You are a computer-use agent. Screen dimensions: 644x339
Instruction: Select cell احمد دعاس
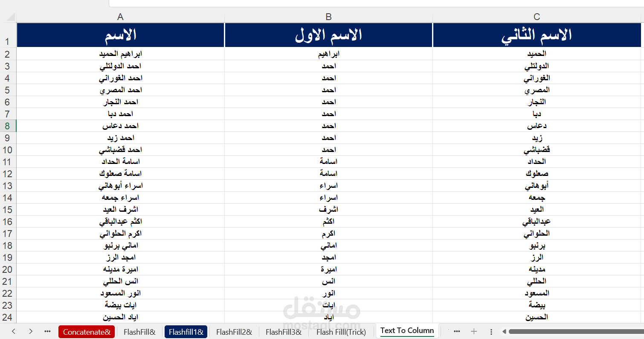coord(120,126)
